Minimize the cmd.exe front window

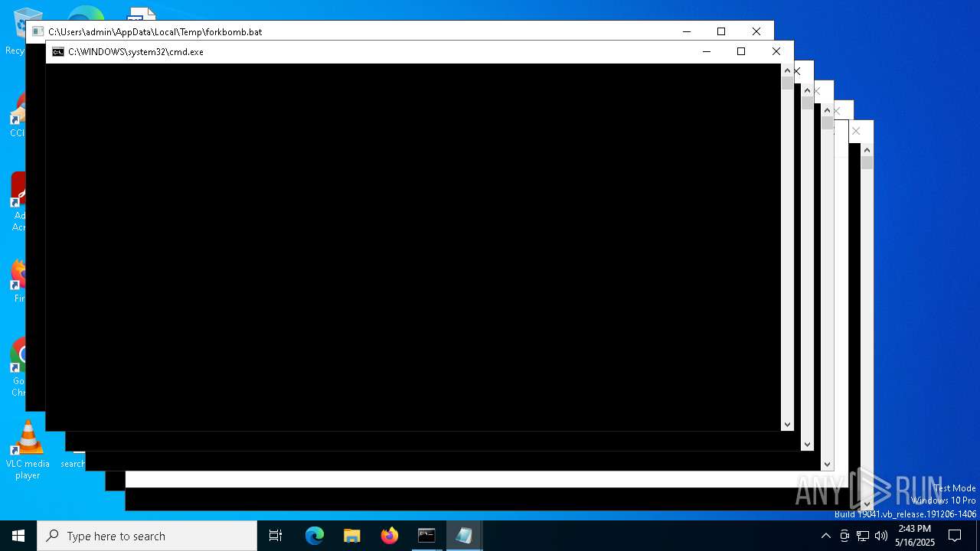click(x=707, y=51)
